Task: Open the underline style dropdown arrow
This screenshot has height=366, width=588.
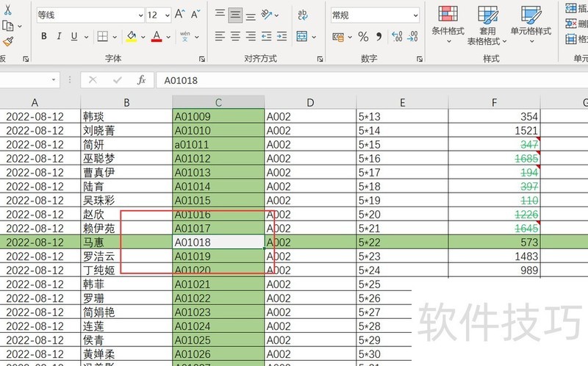Action: pos(86,37)
